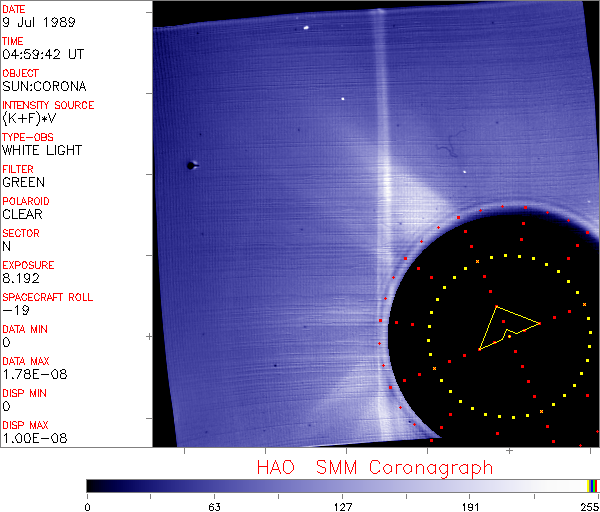The width and height of the screenshot is (600, 512).
Task: Select the spacecraft roll value -19
Action: 16,310
